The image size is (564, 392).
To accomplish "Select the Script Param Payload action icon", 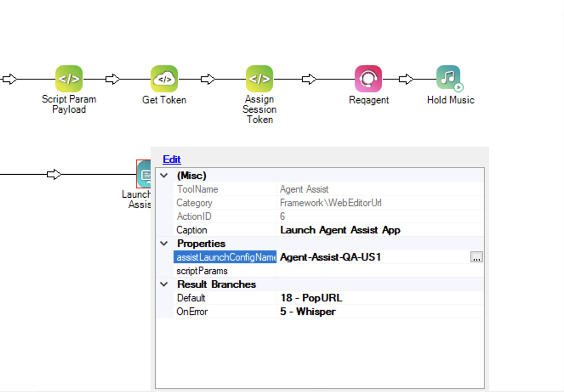I will (69, 79).
